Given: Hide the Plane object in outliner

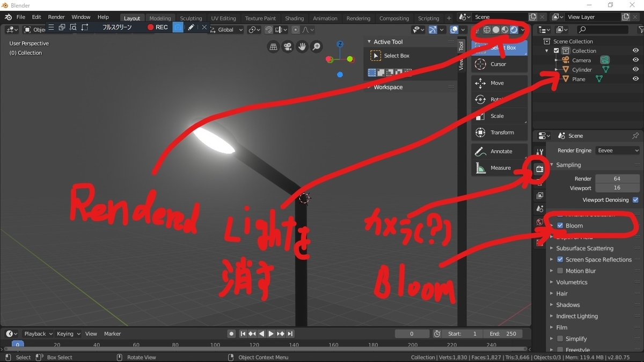Looking at the screenshot, I should coord(635,79).
